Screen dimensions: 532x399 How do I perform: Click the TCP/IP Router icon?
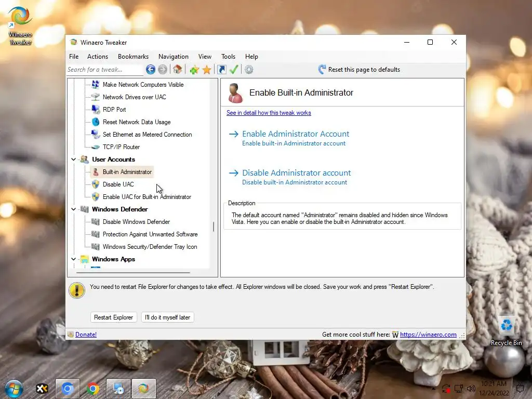click(x=96, y=147)
